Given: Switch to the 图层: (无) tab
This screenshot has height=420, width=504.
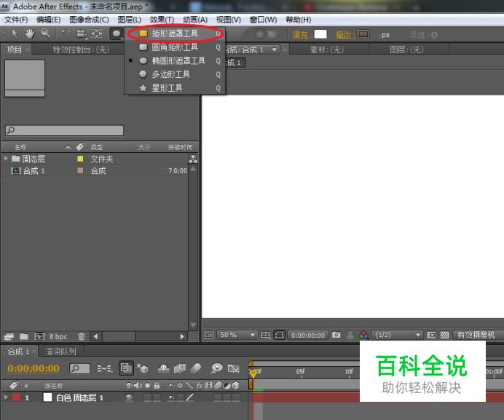Looking at the screenshot, I should (x=406, y=49).
